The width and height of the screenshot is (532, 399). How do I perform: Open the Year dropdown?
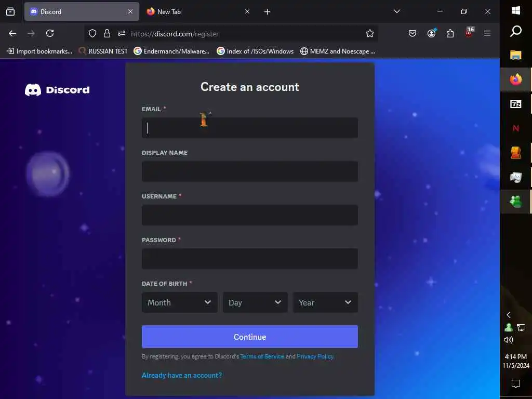325,302
